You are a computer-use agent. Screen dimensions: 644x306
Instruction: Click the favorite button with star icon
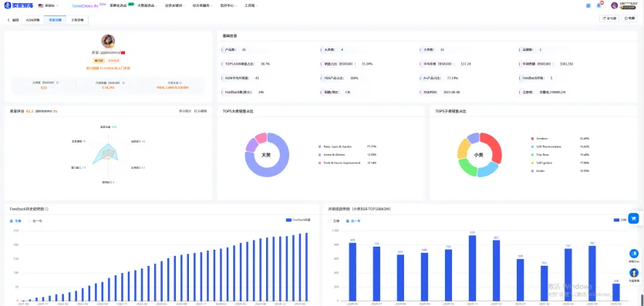629,18
